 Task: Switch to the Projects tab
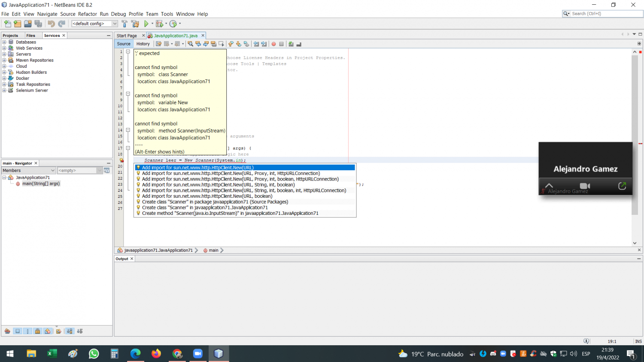coord(10,36)
